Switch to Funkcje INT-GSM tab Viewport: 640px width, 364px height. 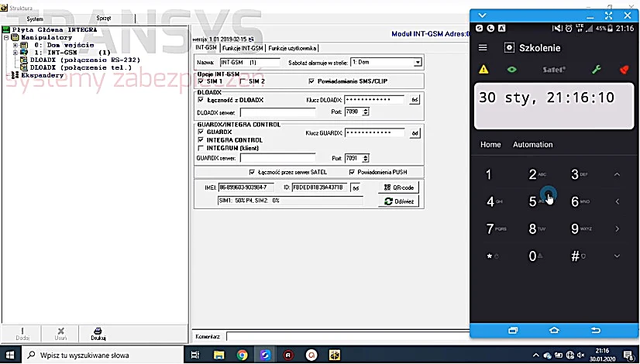point(243,48)
